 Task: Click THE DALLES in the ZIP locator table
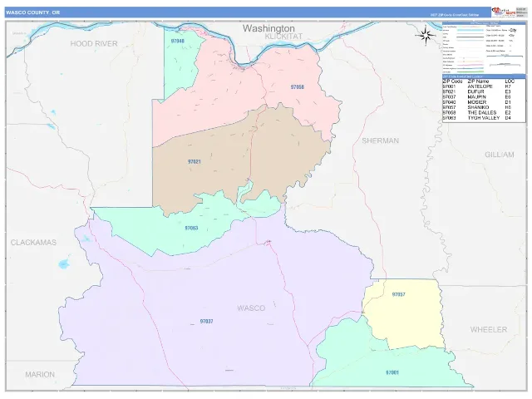(x=482, y=113)
